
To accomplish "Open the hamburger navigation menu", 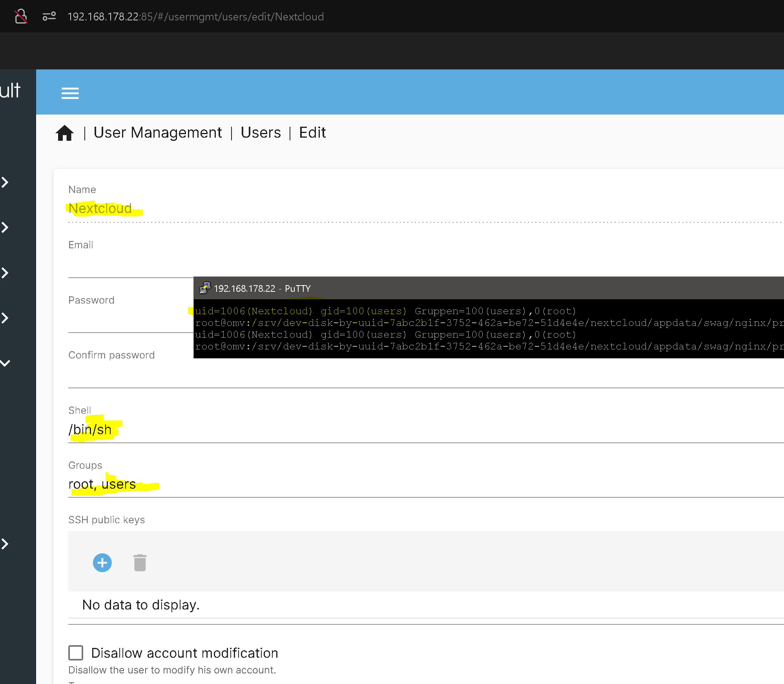I will pos(70,93).
